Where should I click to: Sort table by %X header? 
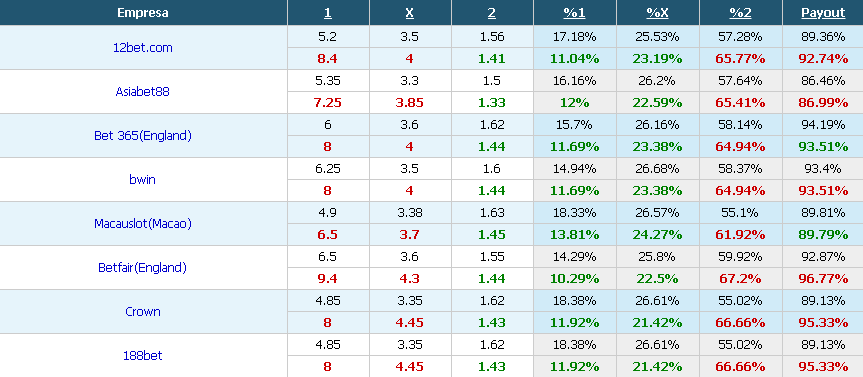pos(658,13)
